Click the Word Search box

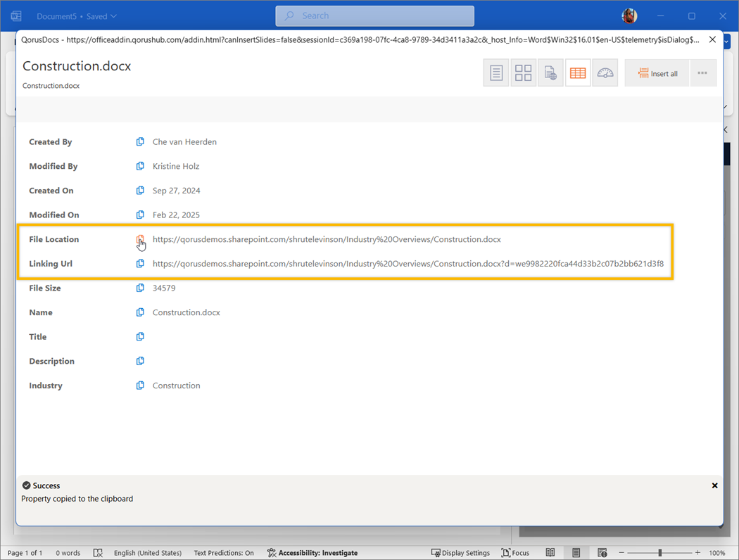[x=374, y=15]
